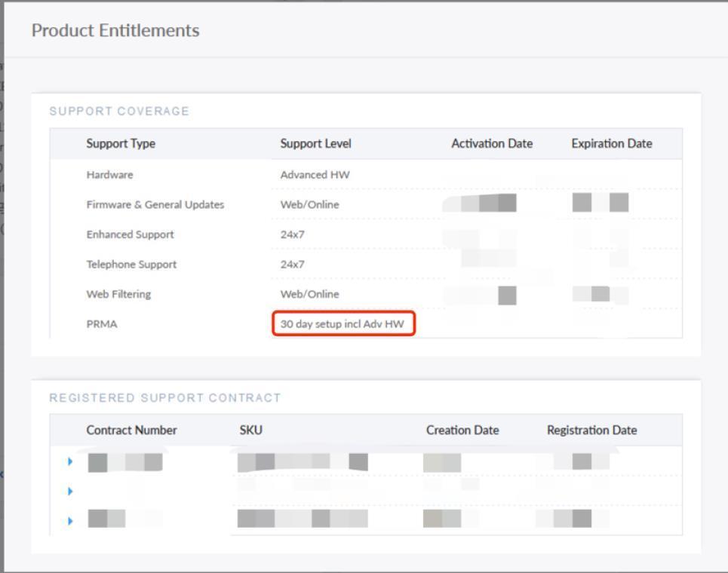This screenshot has width=728, height=573.
Task: Select the Enhanced Support row label
Action: [130, 234]
